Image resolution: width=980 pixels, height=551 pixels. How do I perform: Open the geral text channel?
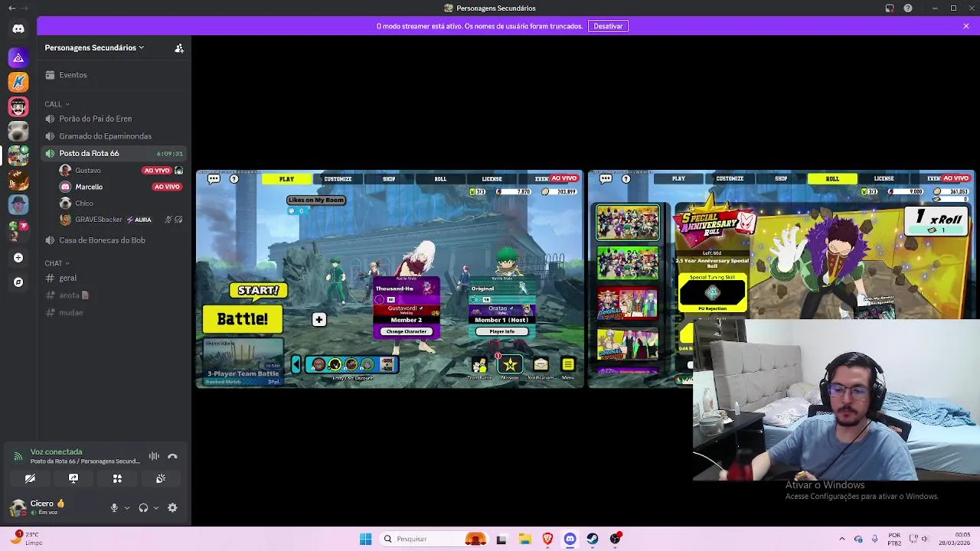(x=115, y=279)
